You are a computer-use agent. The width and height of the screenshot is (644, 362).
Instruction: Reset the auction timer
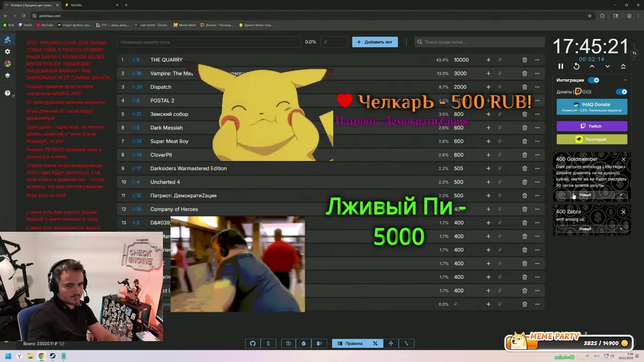coord(577,66)
